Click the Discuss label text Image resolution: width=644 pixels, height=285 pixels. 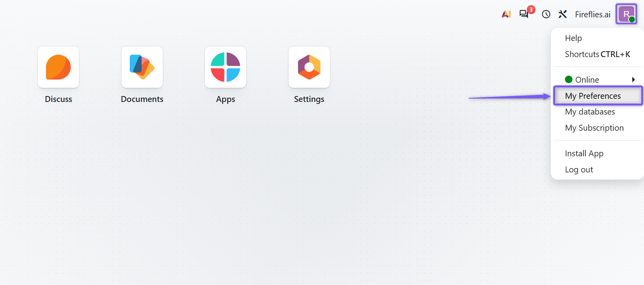click(59, 99)
